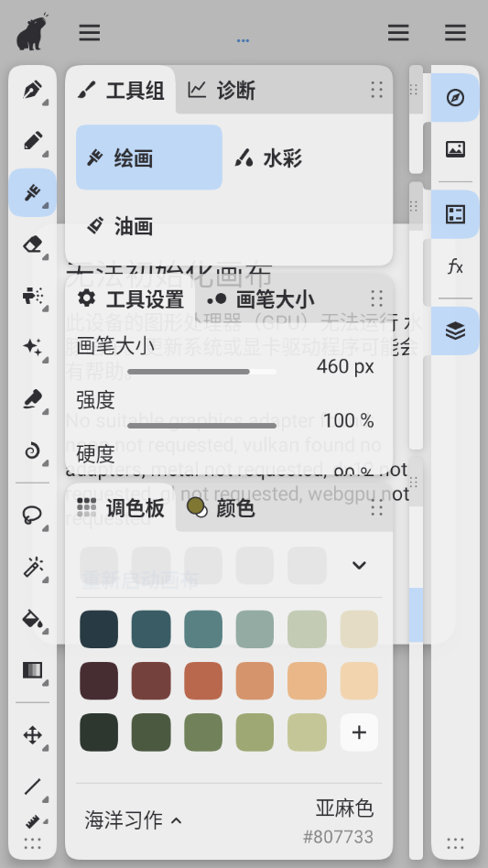The image size is (488, 868).
Task: Open the rightmost hamburger menu at the top
Action: (x=455, y=33)
